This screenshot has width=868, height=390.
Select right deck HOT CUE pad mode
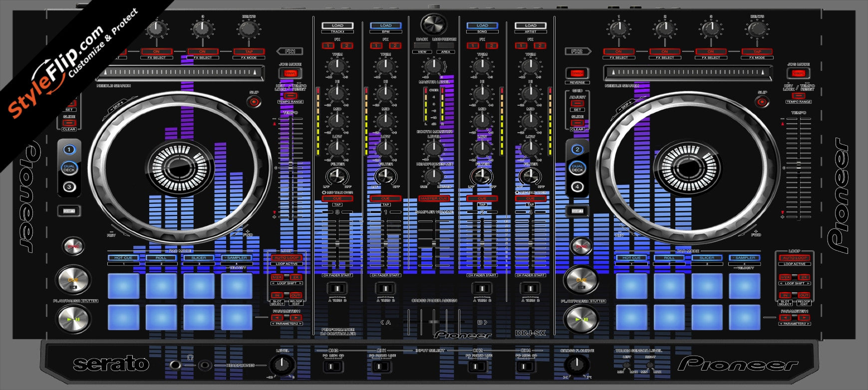pyautogui.click(x=631, y=258)
